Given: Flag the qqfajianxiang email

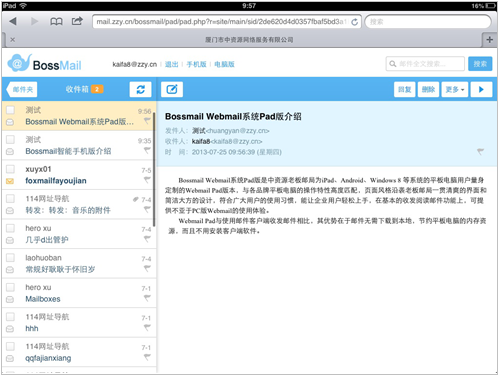Looking at the screenshot, I should click(147, 357).
